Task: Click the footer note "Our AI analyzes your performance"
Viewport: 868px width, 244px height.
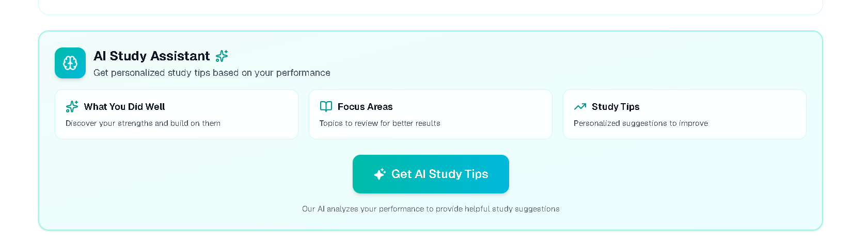Action: coord(431,209)
